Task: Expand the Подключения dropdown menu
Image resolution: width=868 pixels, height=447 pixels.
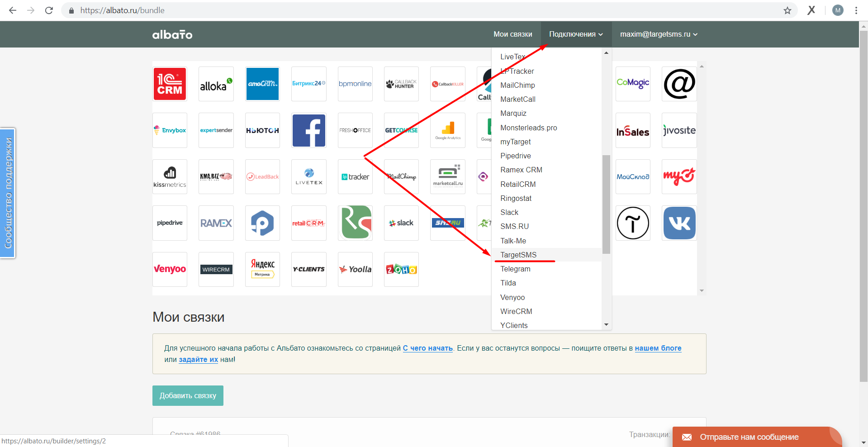Action: (576, 34)
